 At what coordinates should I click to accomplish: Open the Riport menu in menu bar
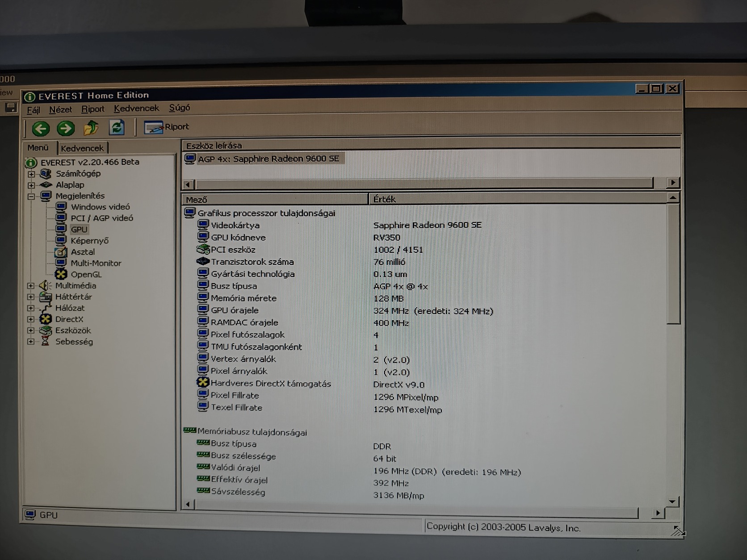(x=92, y=109)
